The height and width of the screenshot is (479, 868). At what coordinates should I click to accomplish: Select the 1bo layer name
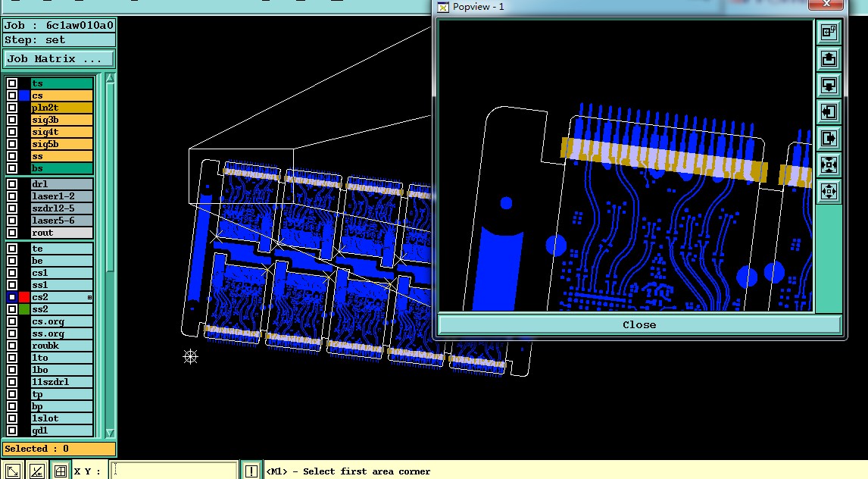click(62, 370)
